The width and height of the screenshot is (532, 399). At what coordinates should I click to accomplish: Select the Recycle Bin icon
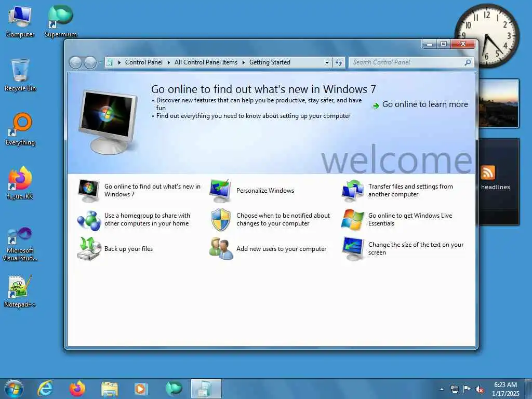coord(20,75)
